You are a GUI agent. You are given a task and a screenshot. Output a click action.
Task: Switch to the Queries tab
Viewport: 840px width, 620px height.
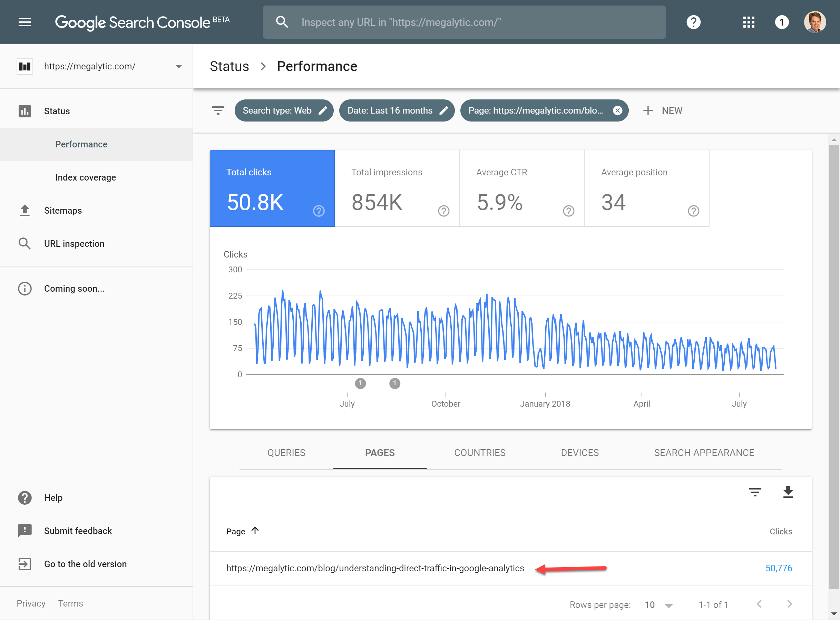(x=286, y=453)
